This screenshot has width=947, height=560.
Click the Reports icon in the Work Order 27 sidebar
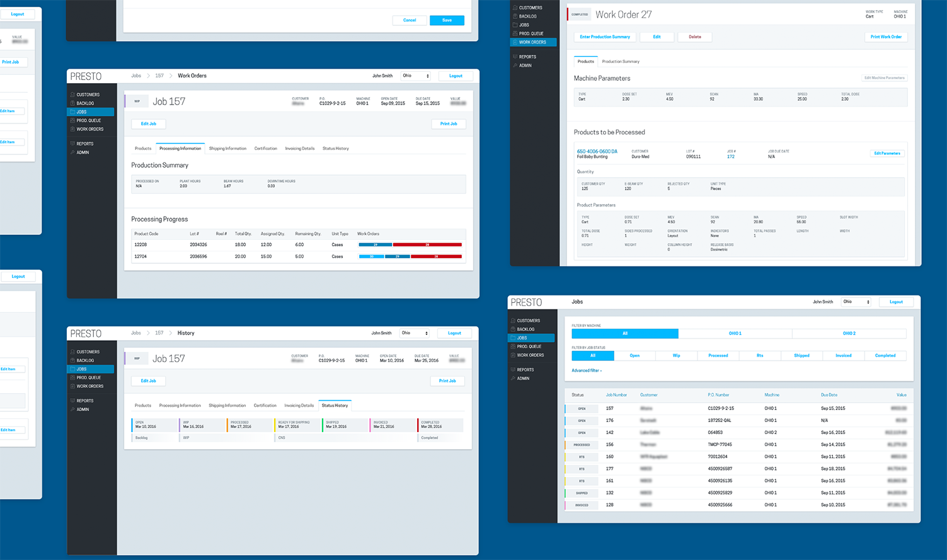(515, 57)
